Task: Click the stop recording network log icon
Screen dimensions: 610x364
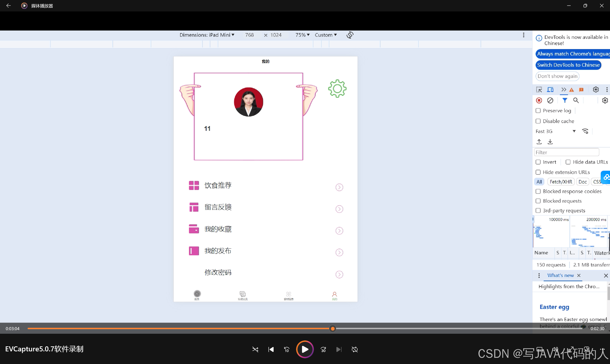Action: pos(539,100)
